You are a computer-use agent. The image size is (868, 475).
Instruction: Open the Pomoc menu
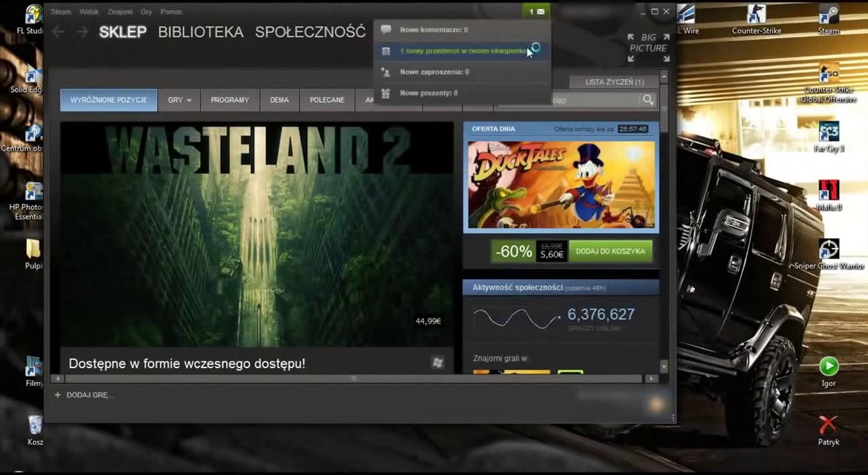[x=171, y=12]
